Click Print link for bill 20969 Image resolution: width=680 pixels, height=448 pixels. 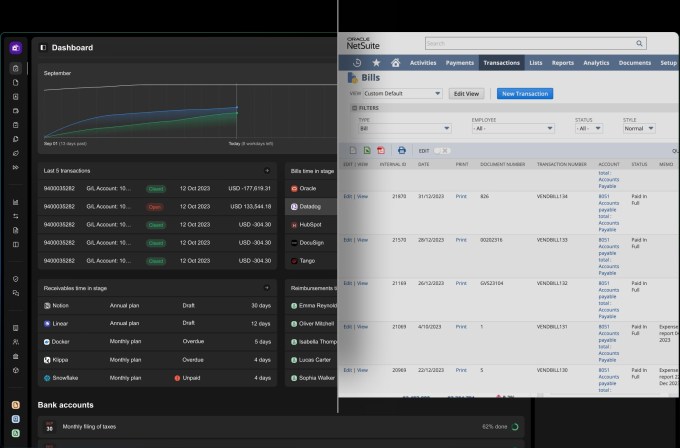tap(461, 370)
